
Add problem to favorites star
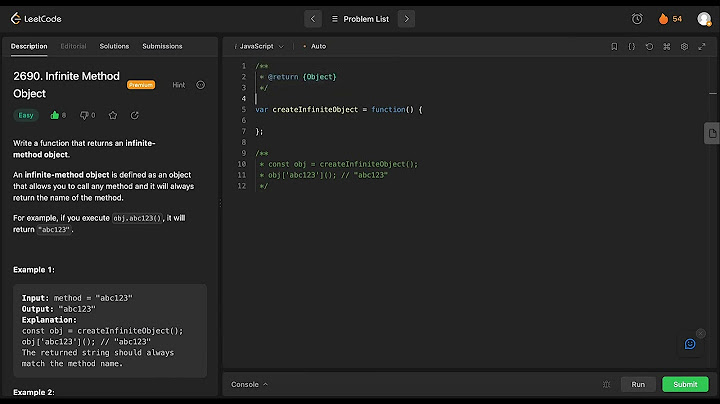113,115
